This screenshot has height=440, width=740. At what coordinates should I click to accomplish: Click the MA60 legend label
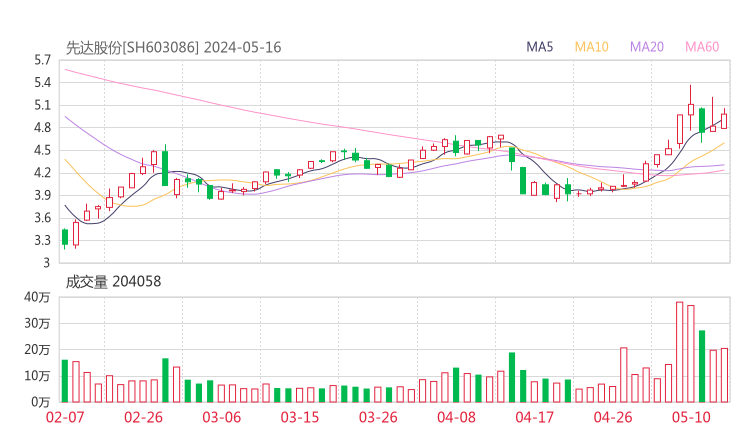[x=702, y=47]
